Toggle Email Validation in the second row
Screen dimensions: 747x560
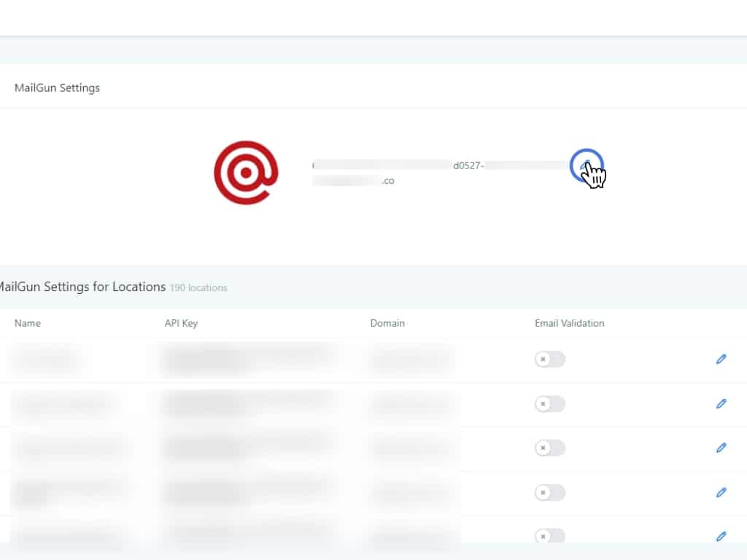click(x=549, y=403)
